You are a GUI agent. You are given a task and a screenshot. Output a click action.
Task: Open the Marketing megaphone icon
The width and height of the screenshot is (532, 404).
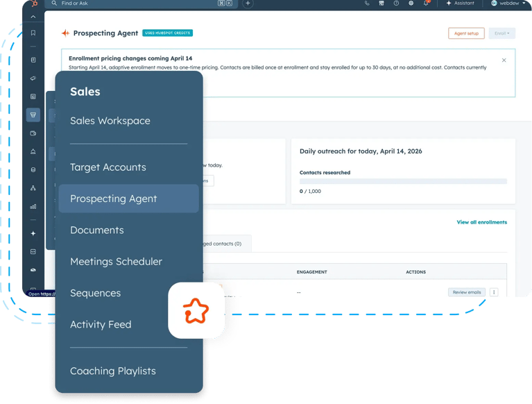(x=33, y=78)
